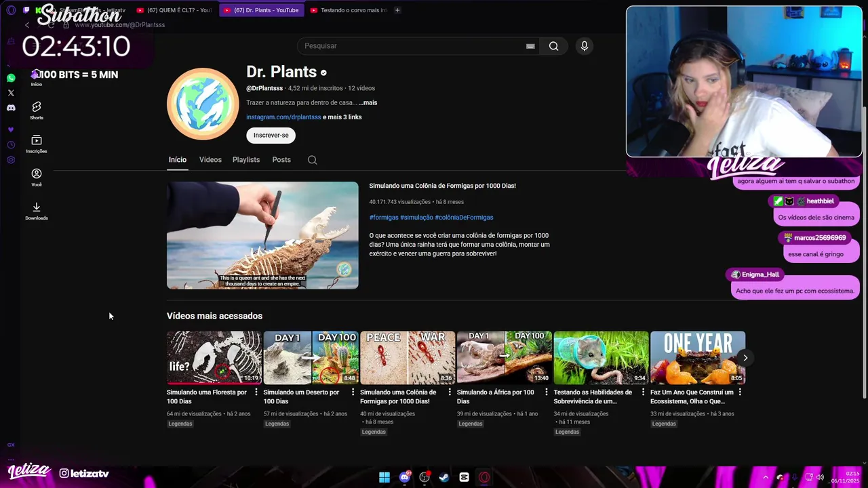Click the Inscrever-se subscribe button
The height and width of the screenshot is (488, 868).
coord(271,136)
